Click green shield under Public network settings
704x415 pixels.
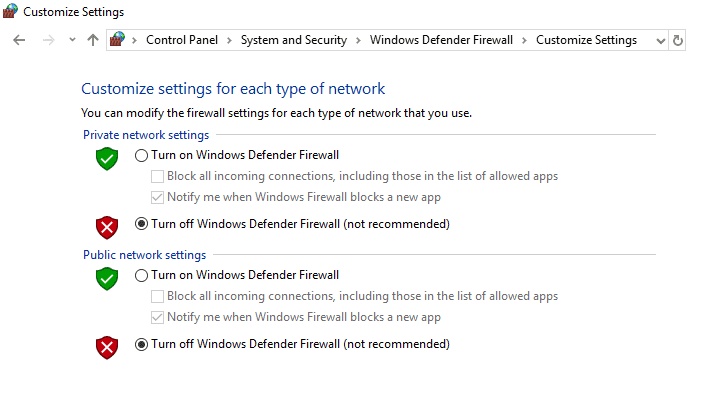tap(107, 278)
